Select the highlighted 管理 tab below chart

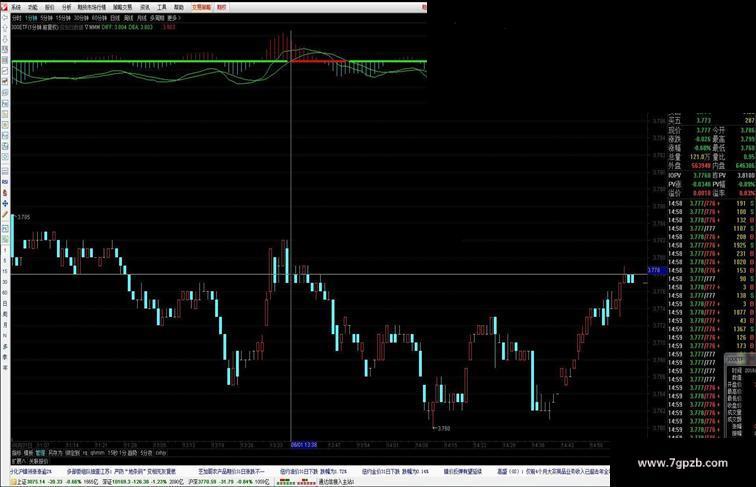point(40,453)
